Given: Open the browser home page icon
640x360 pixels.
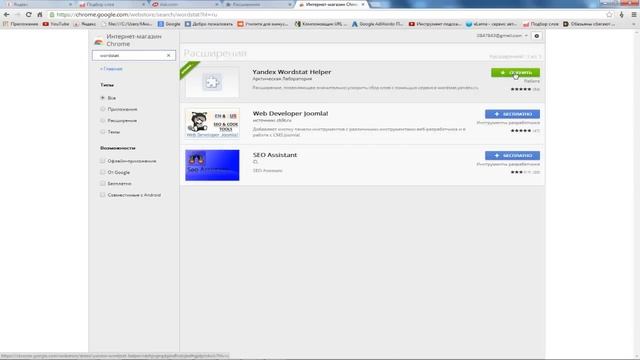Looking at the screenshot, I should (x=40, y=15).
